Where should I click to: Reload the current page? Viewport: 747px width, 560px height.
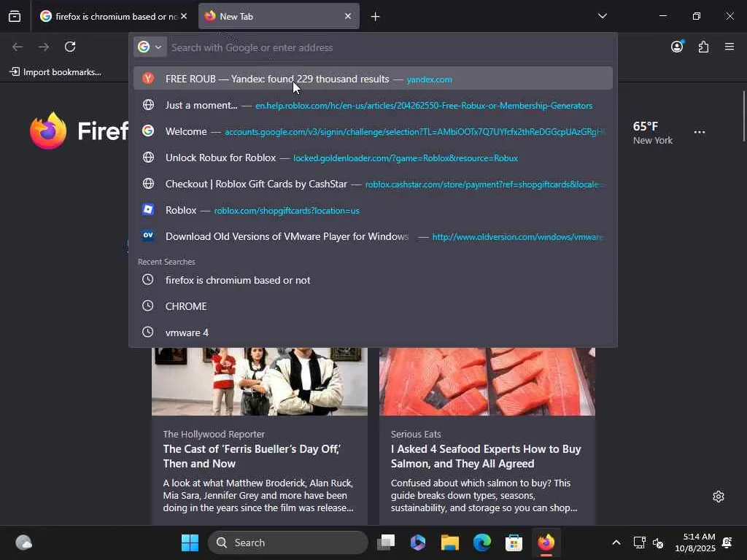[x=70, y=47]
